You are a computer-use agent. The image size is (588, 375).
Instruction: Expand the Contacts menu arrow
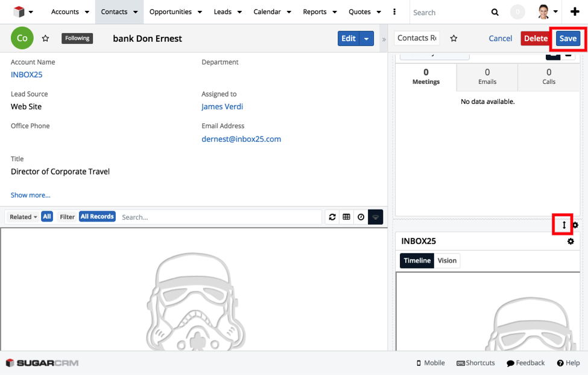click(135, 12)
